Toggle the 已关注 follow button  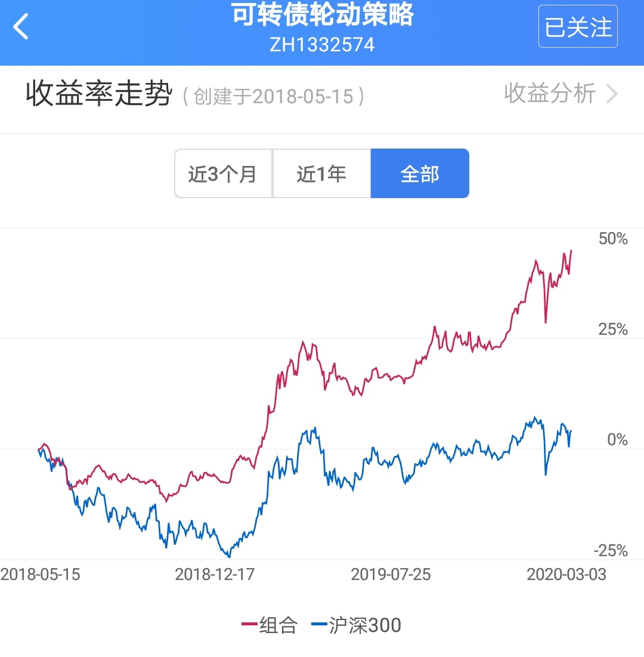pyautogui.click(x=578, y=27)
